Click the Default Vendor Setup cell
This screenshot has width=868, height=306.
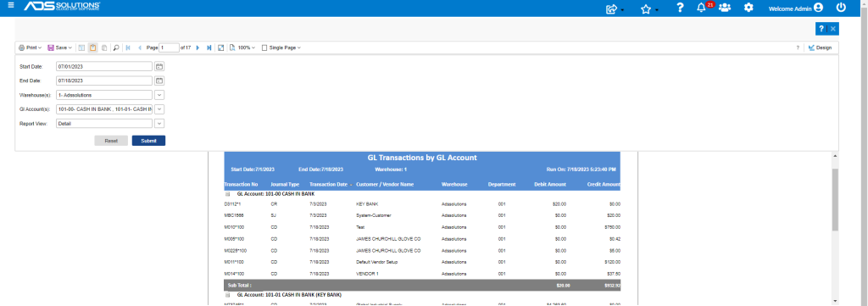[377, 262]
